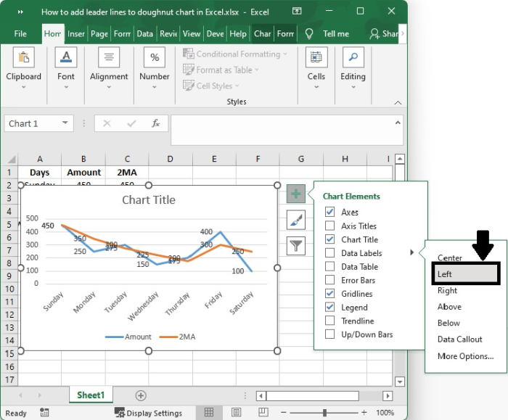508x420 pixels.
Task: Click the Insert Function fx icon
Action: click(156, 123)
